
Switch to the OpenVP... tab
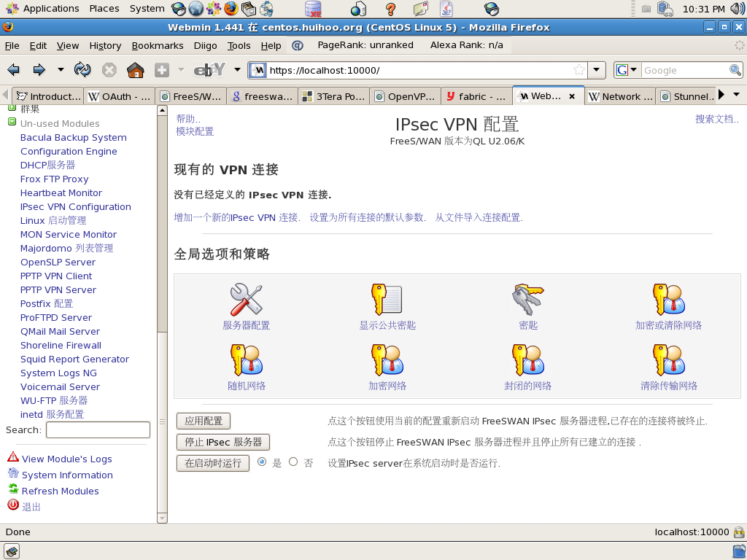[x=405, y=96]
